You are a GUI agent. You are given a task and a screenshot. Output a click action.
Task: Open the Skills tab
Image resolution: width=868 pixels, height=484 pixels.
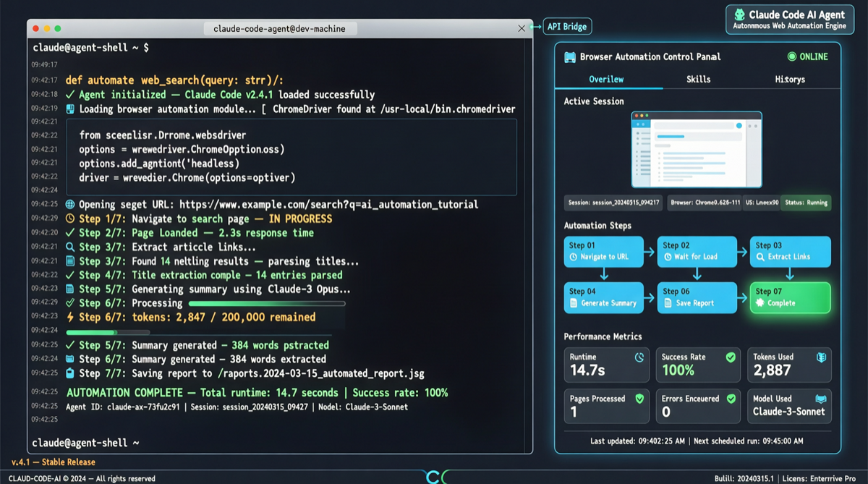coord(698,80)
